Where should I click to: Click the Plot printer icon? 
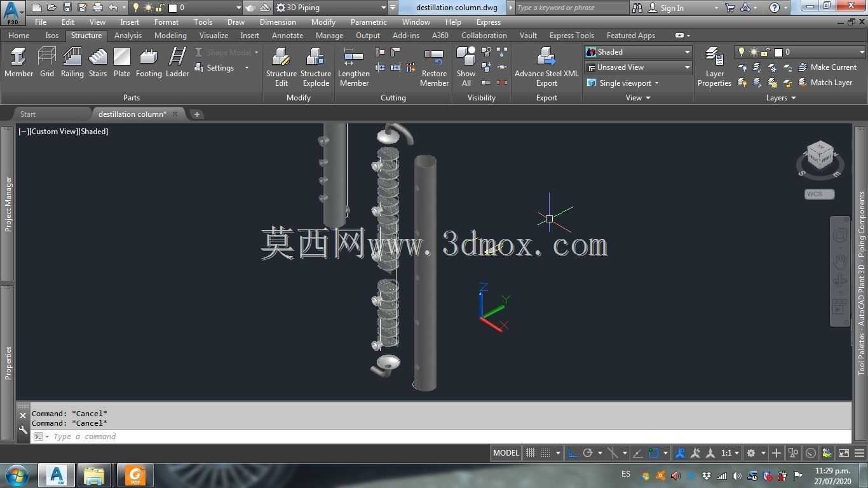pyautogui.click(x=97, y=8)
